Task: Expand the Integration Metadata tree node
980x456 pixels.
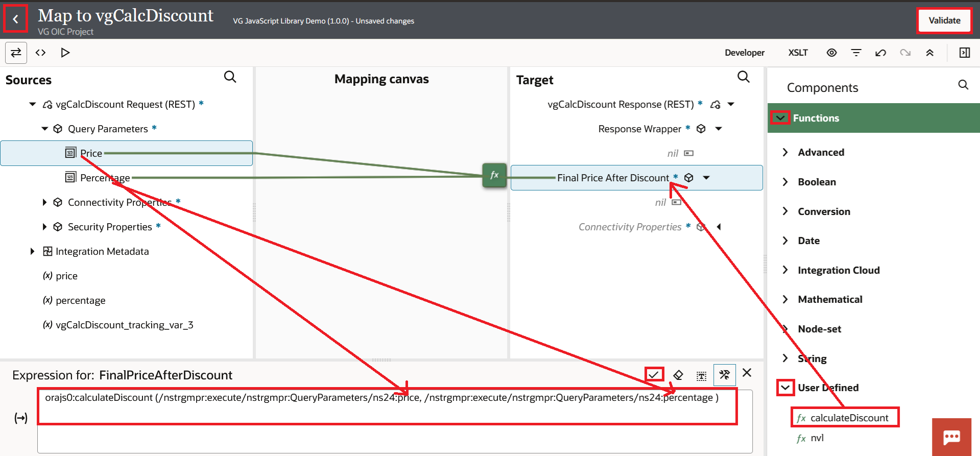Action: click(32, 251)
